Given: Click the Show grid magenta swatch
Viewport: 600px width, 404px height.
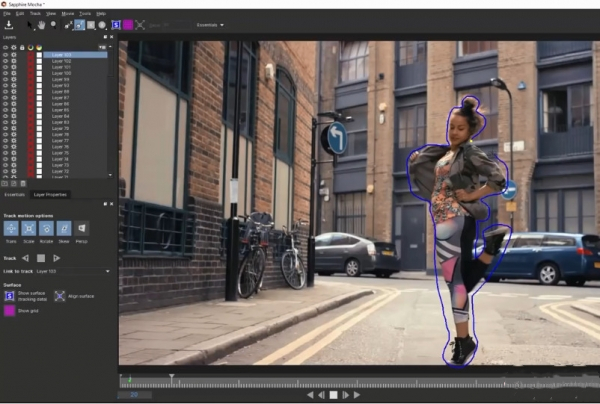Looking at the screenshot, I should (x=10, y=311).
